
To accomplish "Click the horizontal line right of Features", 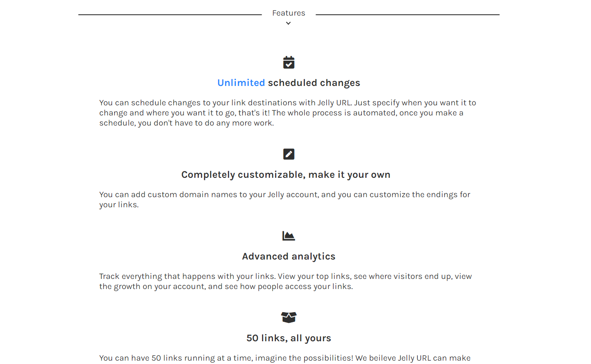I will click(x=407, y=15).
